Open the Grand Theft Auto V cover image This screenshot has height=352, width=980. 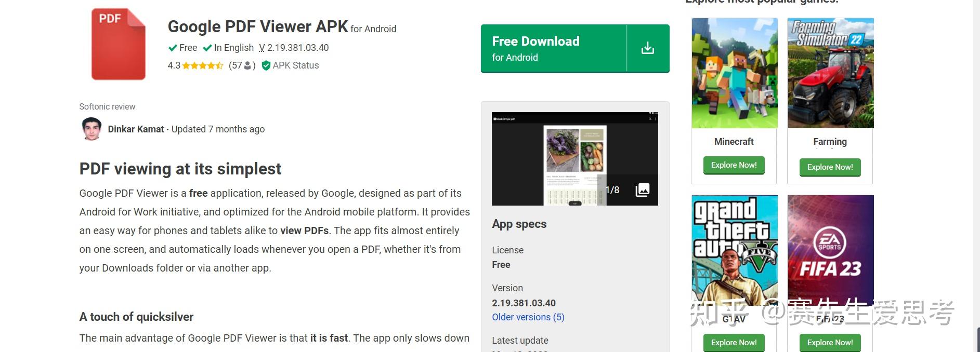coord(734,250)
